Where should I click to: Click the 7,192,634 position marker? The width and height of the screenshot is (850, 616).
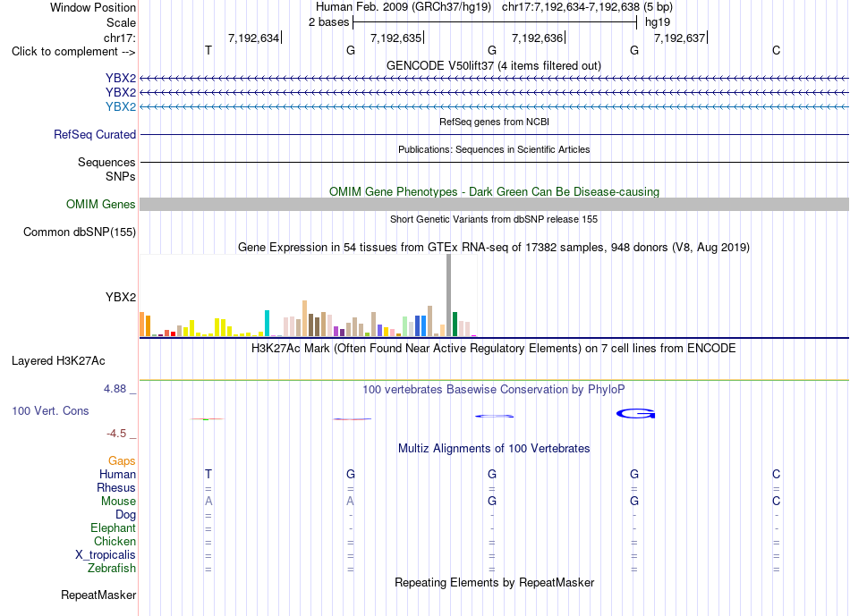(x=255, y=38)
